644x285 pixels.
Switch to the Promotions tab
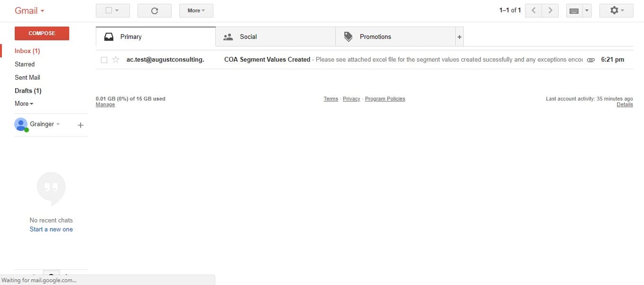[x=396, y=37]
